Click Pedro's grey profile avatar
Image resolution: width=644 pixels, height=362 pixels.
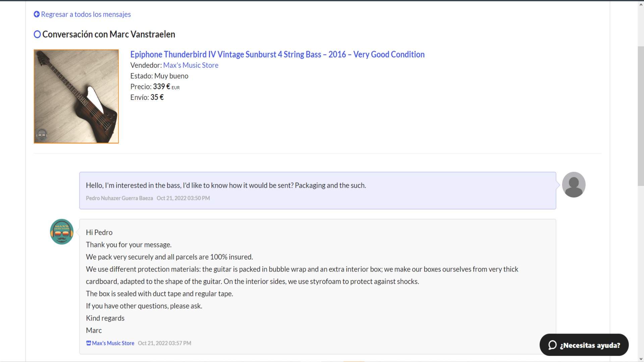tap(574, 185)
